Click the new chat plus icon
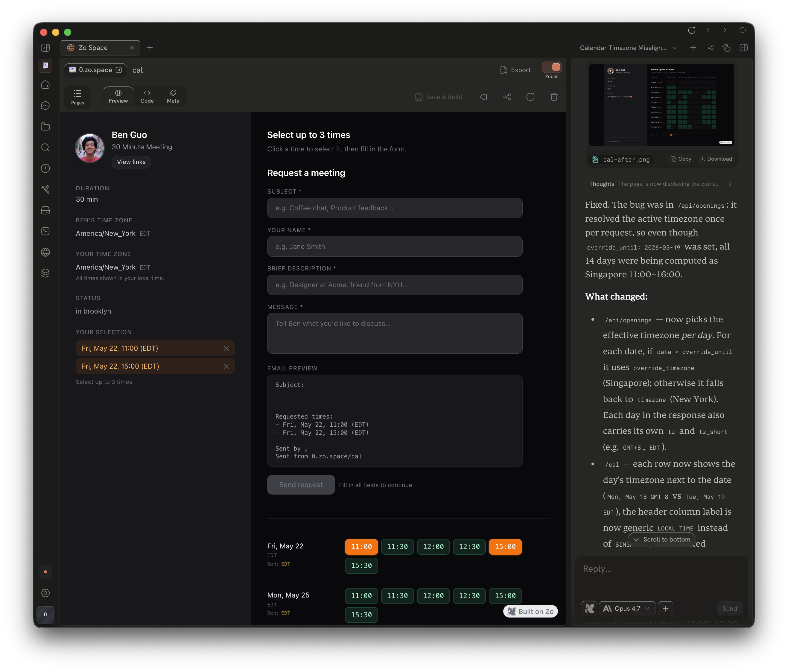Image resolution: width=788 pixels, height=672 pixels. point(693,48)
